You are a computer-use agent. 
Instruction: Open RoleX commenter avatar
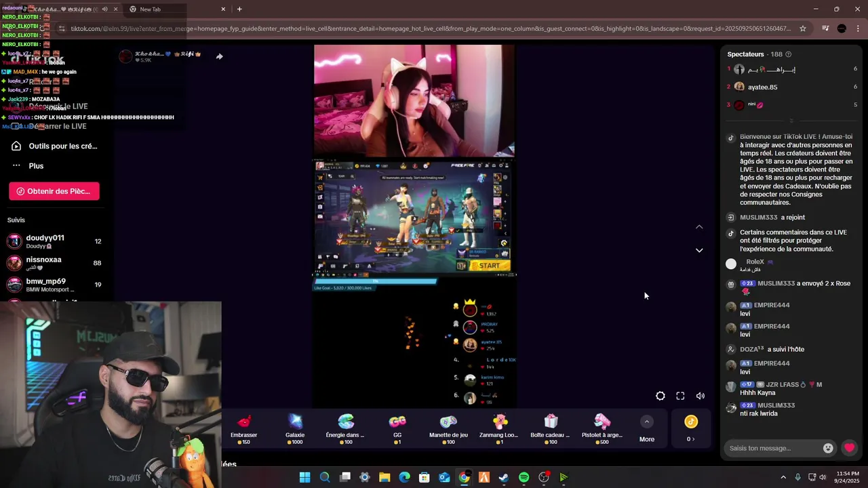coord(731,264)
